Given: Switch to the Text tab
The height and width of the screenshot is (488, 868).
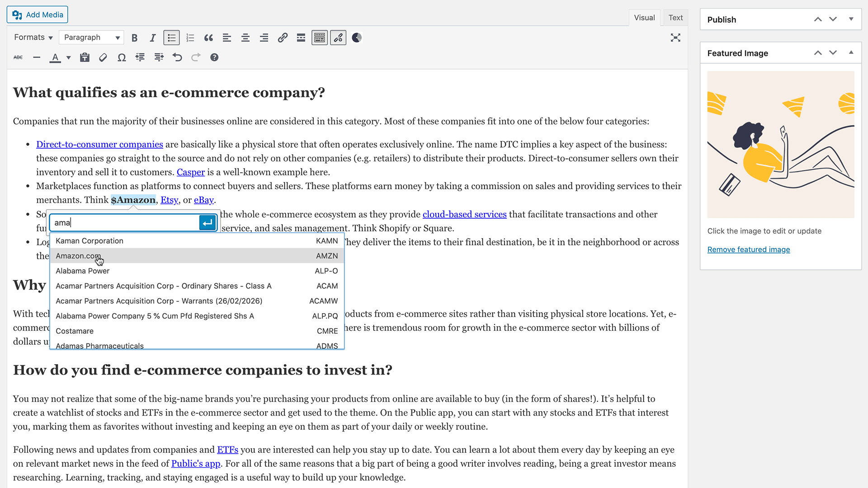Looking at the screenshot, I should pos(675,18).
